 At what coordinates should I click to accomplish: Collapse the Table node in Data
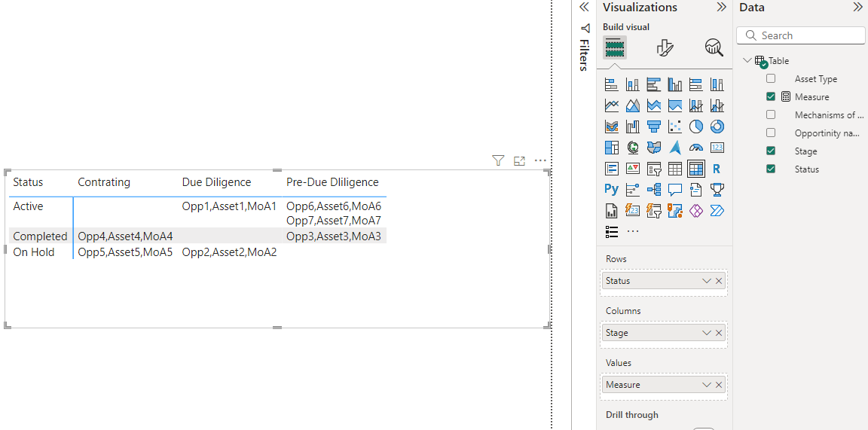click(747, 60)
